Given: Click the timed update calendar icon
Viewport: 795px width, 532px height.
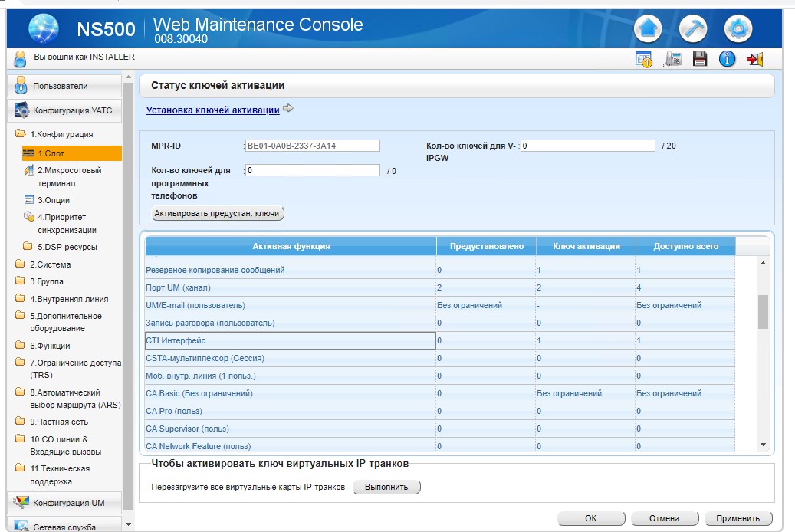Looking at the screenshot, I should (644, 59).
